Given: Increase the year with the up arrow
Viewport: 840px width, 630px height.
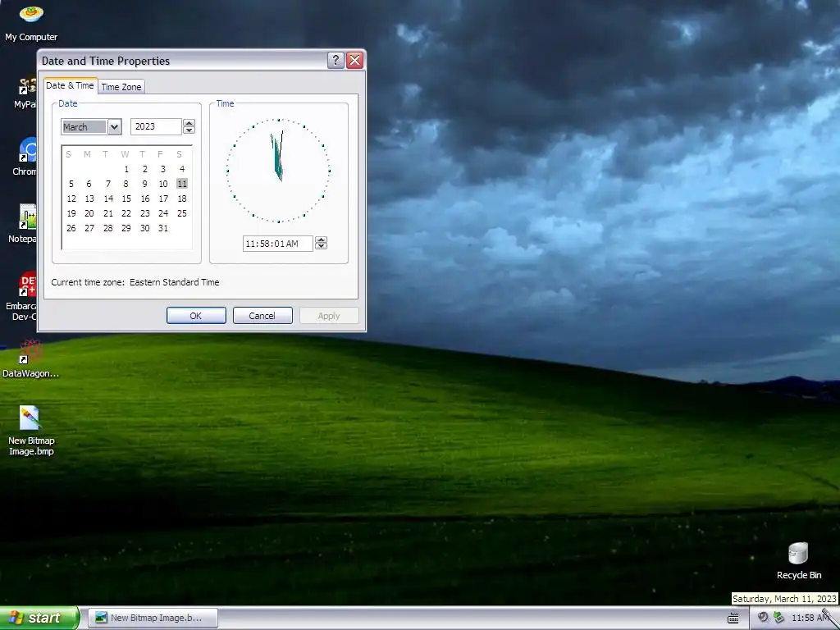Looking at the screenshot, I should coord(189,123).
